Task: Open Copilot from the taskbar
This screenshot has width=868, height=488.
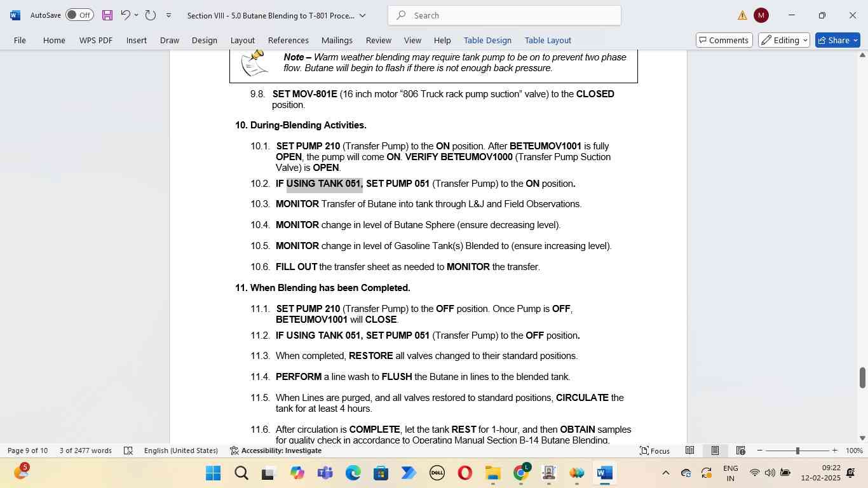Action: (297, 473)
